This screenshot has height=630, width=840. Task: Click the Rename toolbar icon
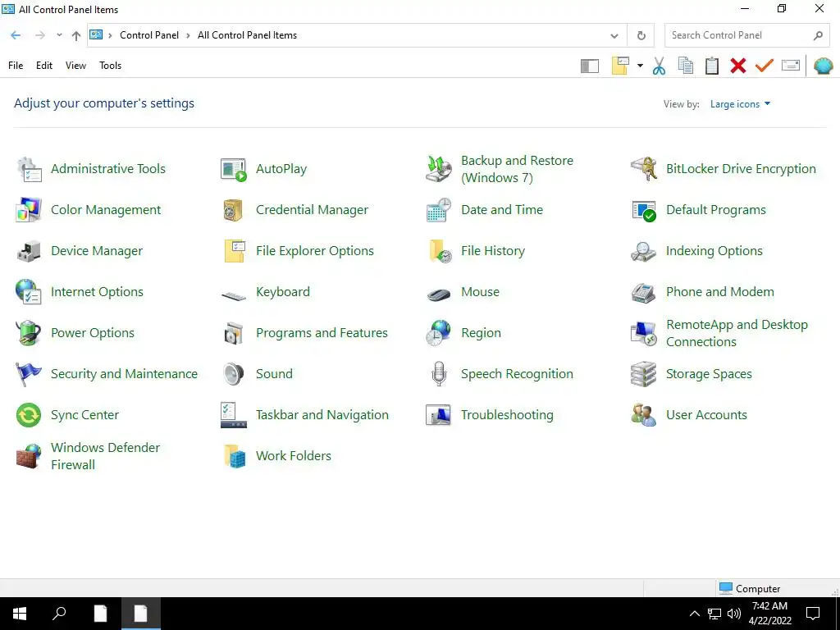click(791, 66)
